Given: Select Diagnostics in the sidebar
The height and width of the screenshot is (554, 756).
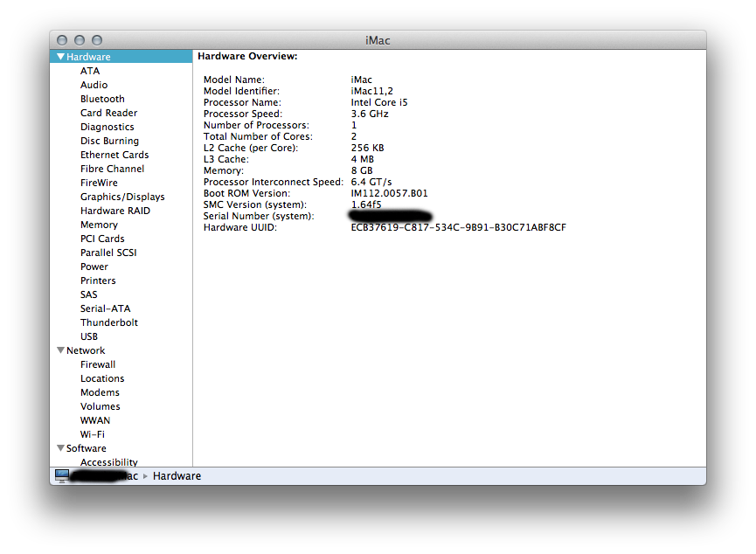Looking at the screenshot, I should pyautogui.click(x=107, y=127).
